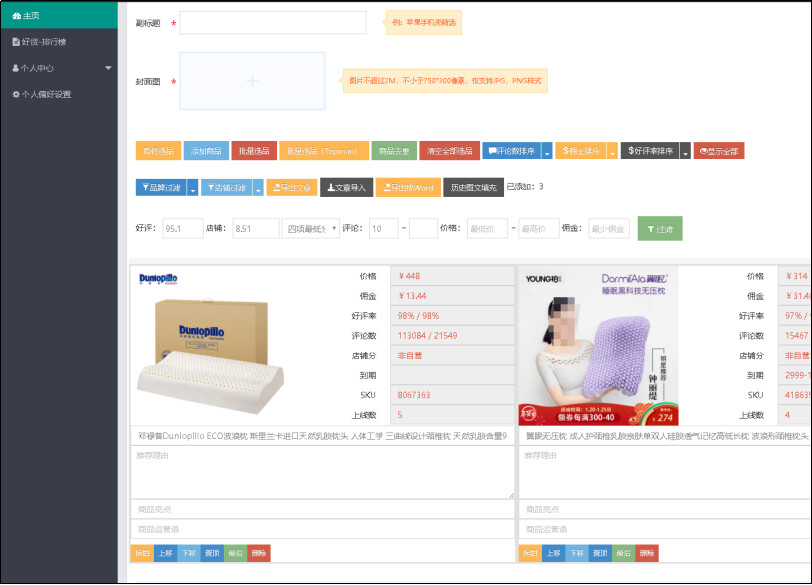Click the 文章导入 button

pos(346,187)
